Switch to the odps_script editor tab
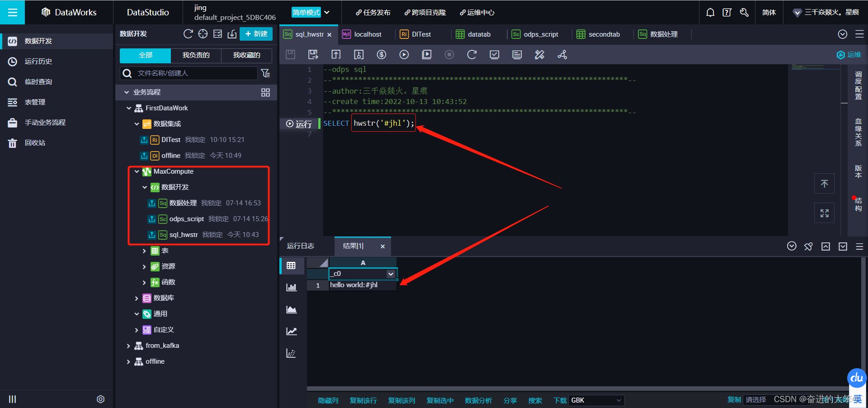Viewport: 868px width, 408px height. point(535,34)
